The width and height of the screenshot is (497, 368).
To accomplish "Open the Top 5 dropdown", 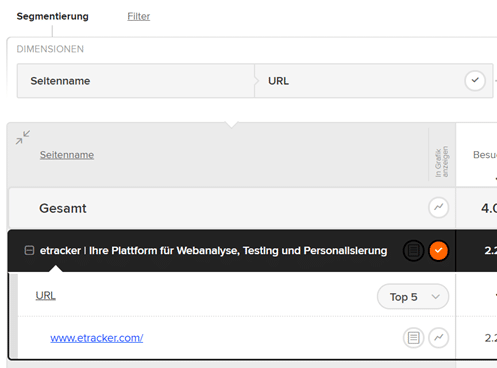I will tap(413, 297).
